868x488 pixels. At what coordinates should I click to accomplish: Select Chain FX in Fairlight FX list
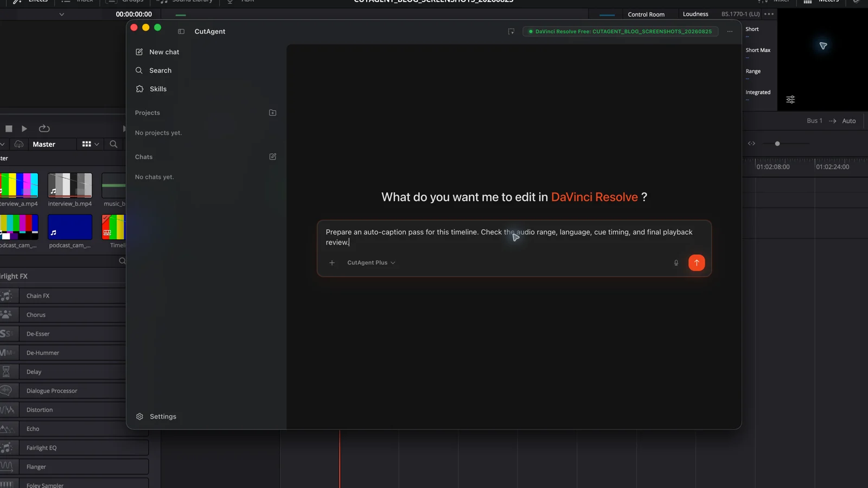(74, 296)
